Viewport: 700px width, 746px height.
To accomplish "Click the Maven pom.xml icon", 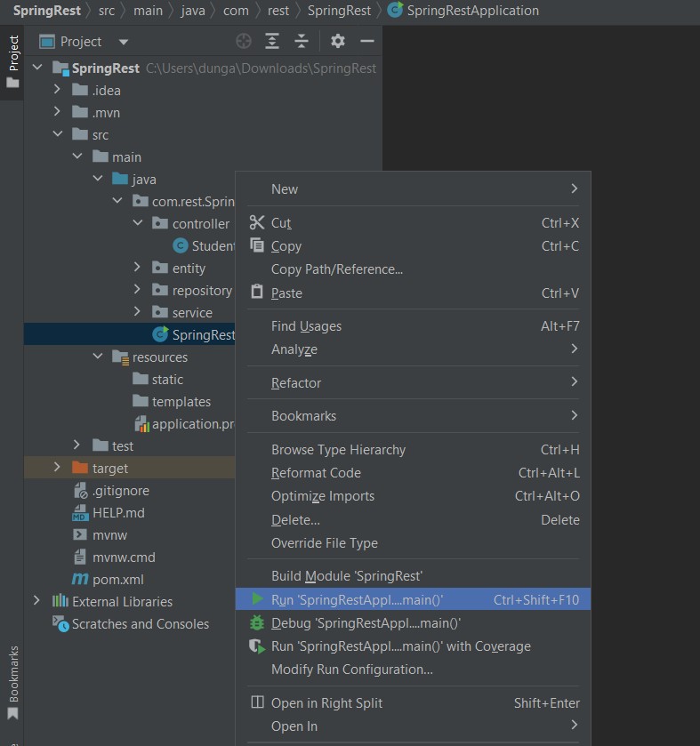I will (80, 579).
